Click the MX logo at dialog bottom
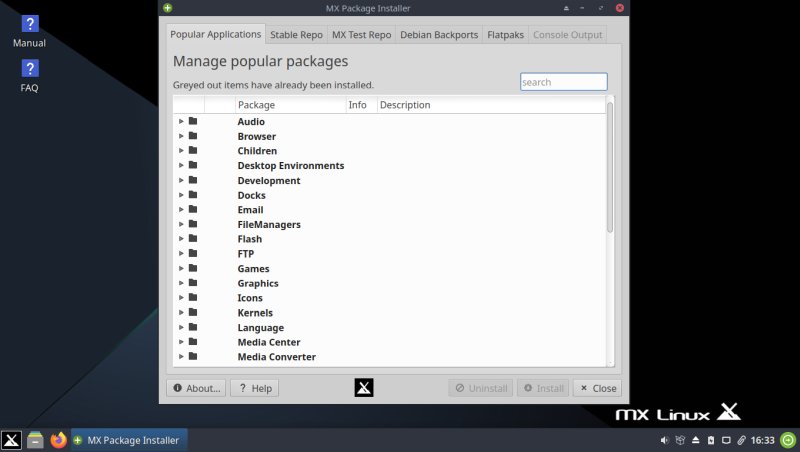 click(x=364, y=388)
